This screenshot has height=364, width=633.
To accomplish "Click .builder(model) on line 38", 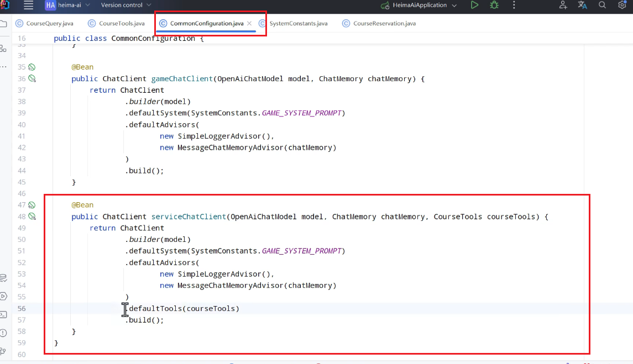I will coord(158,102).
